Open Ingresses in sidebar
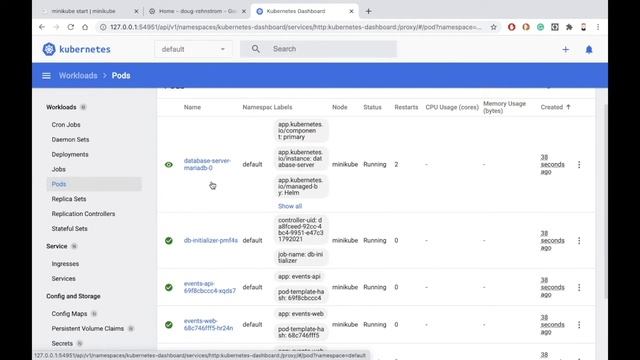Image resolution: width=640 pixels, height=360 pixels. tap(65, 264)
